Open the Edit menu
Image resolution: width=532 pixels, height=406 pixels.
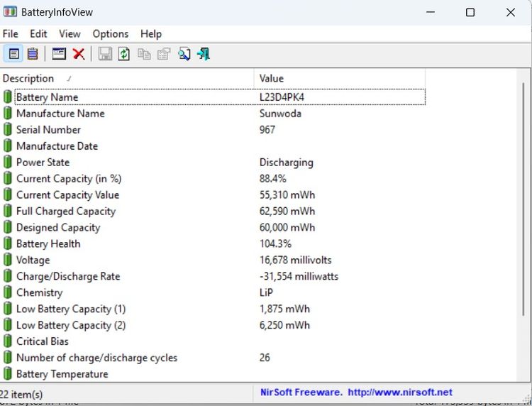click(38, 34)
